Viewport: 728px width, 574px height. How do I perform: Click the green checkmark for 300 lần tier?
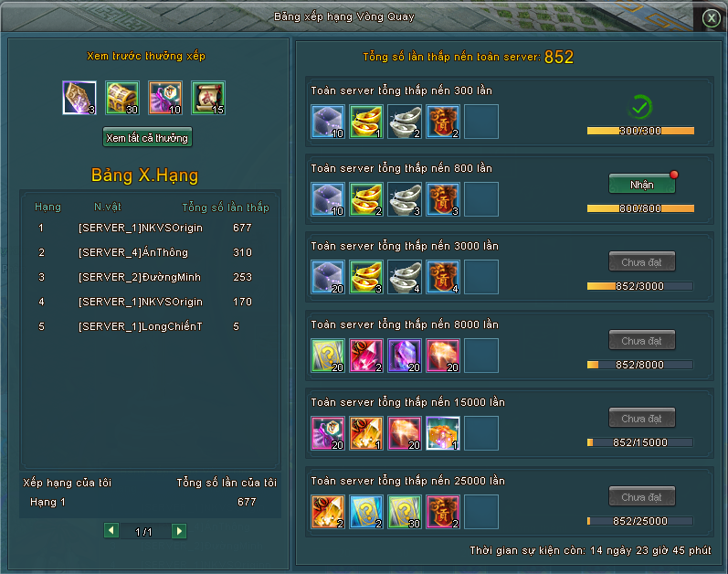click(x=640, y=108)
